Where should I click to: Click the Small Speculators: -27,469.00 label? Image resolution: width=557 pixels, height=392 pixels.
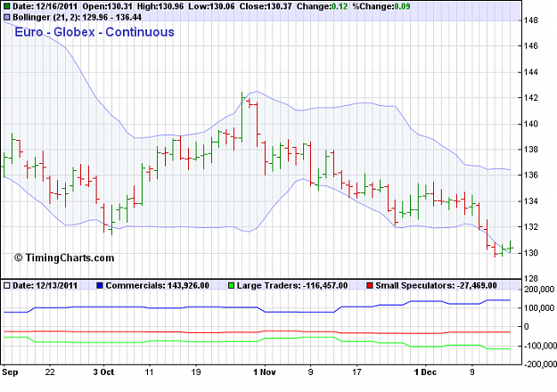click(436, 285)
